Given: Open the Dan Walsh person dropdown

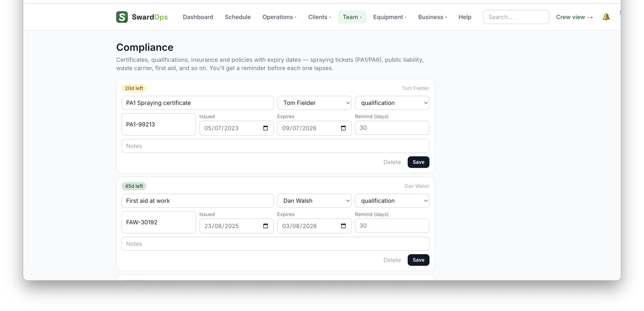Looking at the screenshot, I should (x=314, y=201).
